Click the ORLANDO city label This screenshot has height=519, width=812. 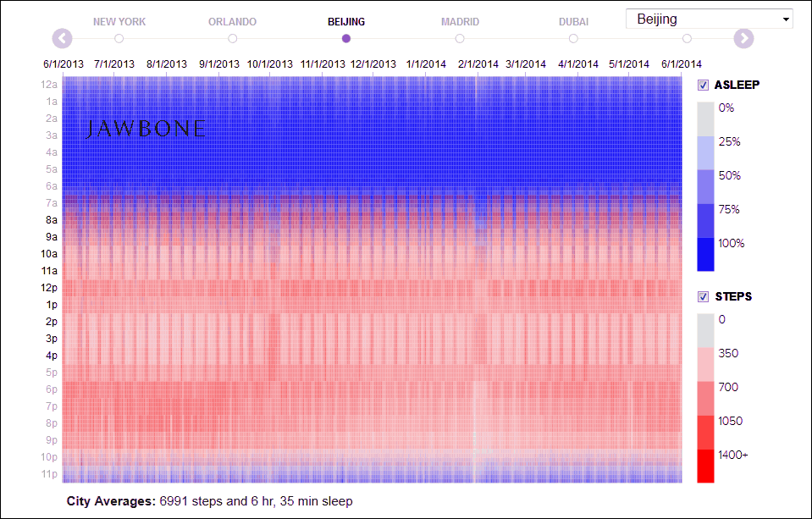click(233, 22)
